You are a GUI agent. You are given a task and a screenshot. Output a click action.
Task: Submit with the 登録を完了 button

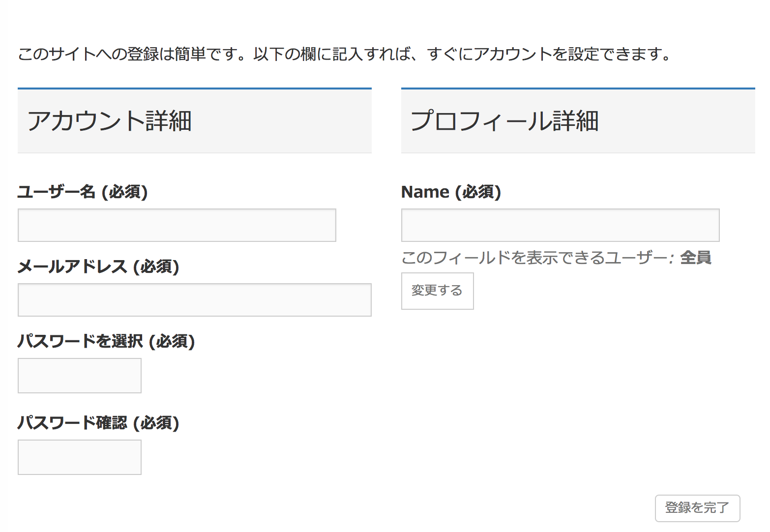pyautogui.click(x=697, y=508)
